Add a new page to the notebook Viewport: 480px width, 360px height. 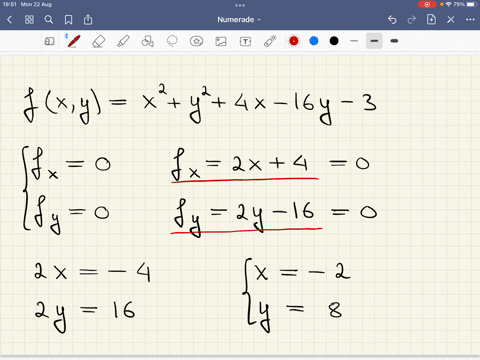coord(431,19)
